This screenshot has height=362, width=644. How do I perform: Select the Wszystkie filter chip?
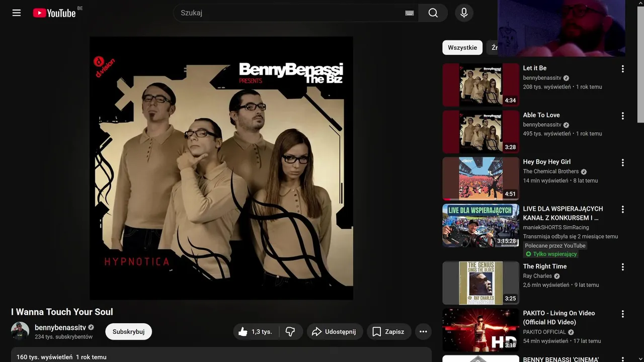[462, 48]
